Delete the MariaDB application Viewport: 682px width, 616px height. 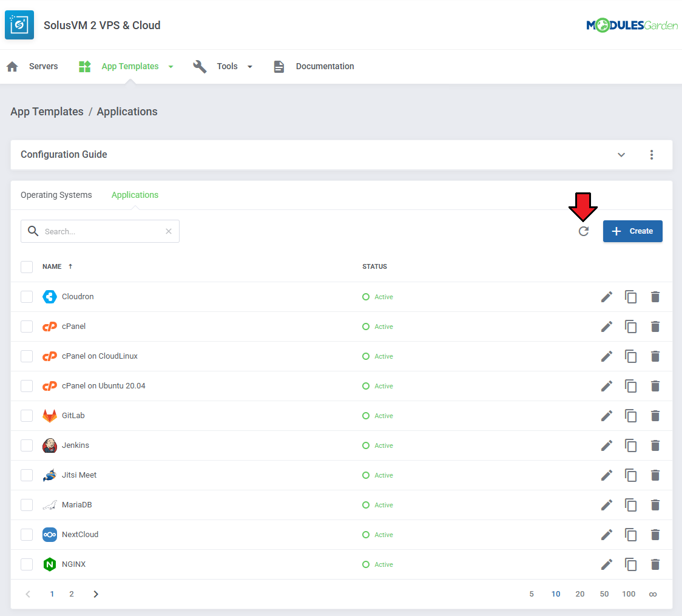coord(655,504)
